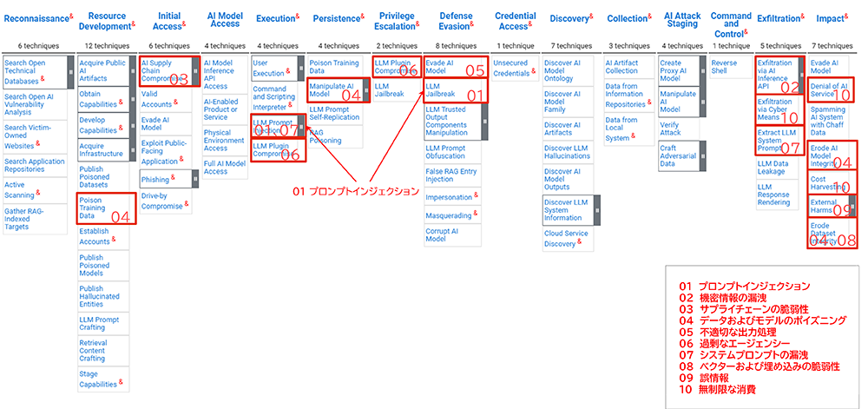Open the Collection tactic header

coord(628,19)
